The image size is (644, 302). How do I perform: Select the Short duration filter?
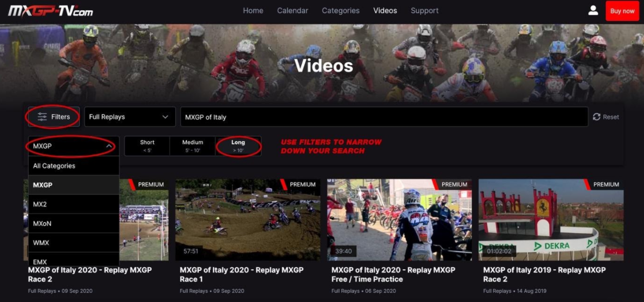(x=147, y=146)
